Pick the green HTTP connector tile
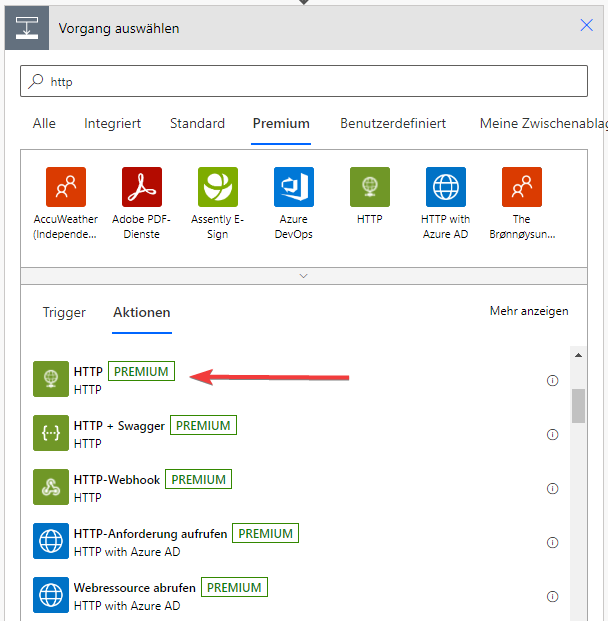 [x=370, y=187]
